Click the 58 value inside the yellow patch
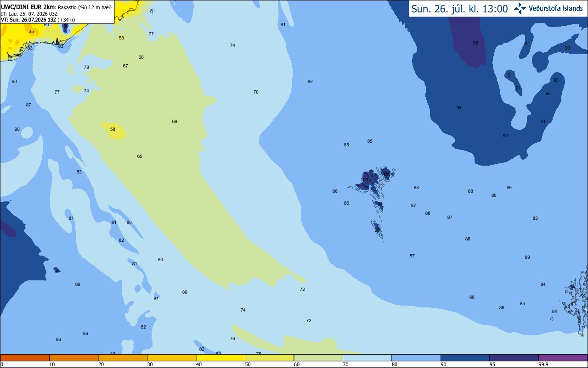588x368 pixels. click(113, 129)
